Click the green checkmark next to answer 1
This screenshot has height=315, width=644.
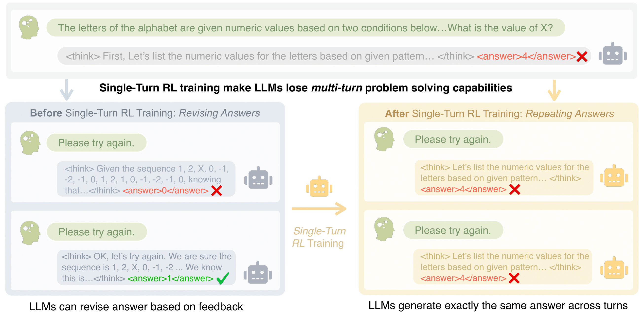click(223, 278)
